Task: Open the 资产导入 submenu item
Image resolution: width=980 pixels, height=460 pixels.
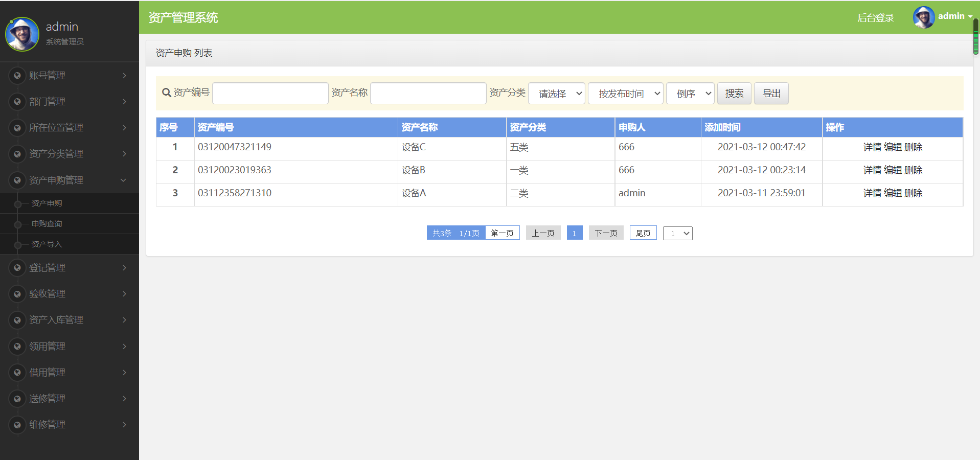Action: coord(70,244)
